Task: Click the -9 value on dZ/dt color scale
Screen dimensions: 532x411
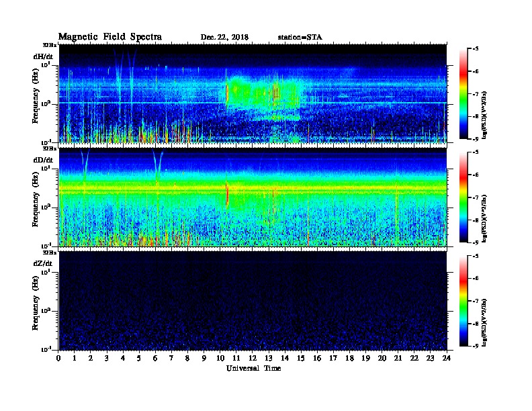Action: click(476, 346)
